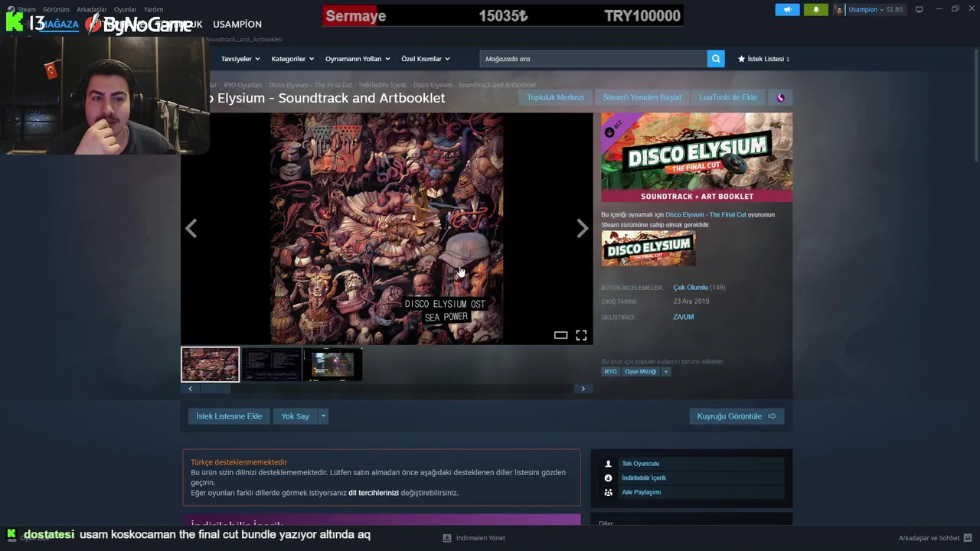Open the Oyunlar menu
Image resolution: width=980 pixels, height=551 pixels.
[x=125, y=9]
